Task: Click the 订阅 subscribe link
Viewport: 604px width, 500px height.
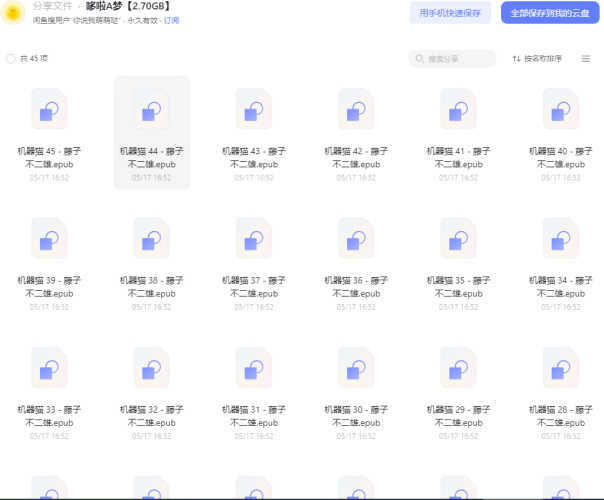Action: [x=171, y=20]
